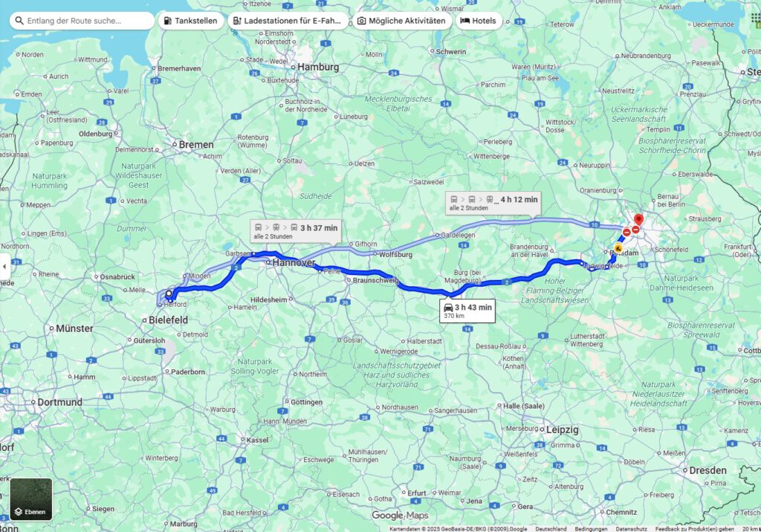Viewport: 761px width, 532px height.
Task: Select the Hotels filter chip
Action: 478,21
